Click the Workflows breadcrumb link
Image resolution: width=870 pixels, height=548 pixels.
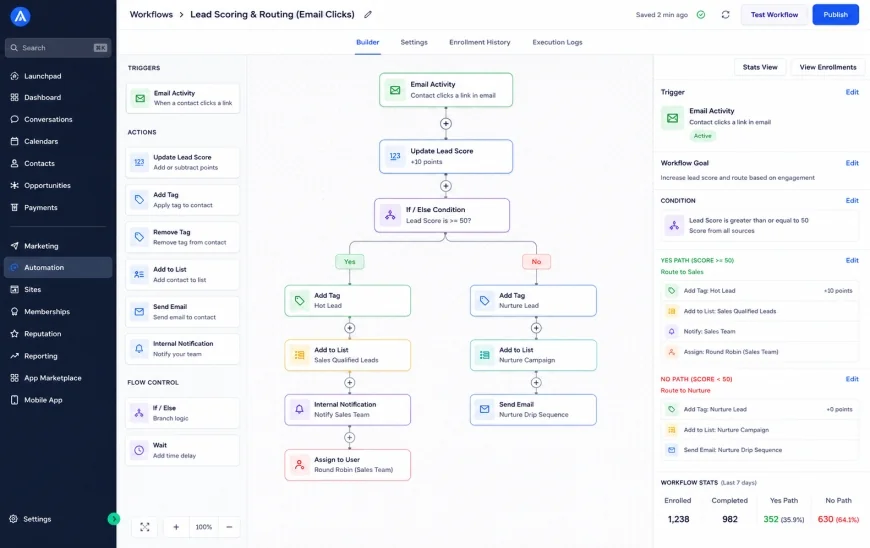151,14
